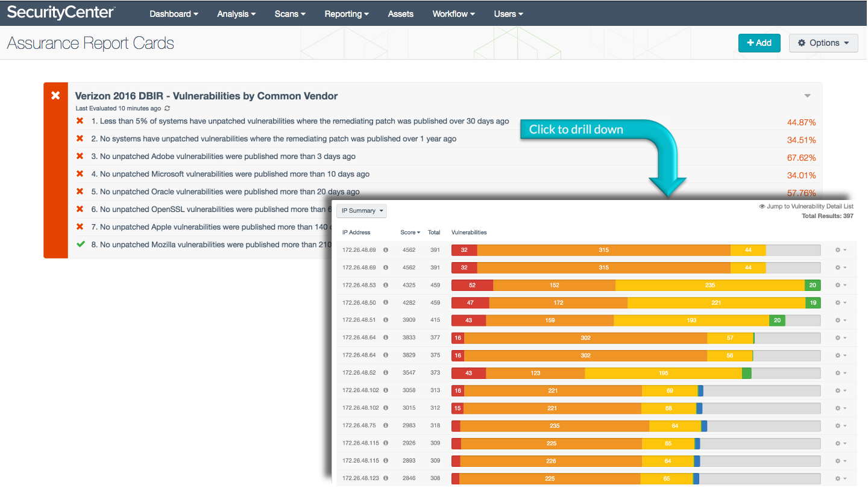The image size is (868, 494).
Task: Click the info icon next to 172.26.48.123
Action: tap(386, 478)
